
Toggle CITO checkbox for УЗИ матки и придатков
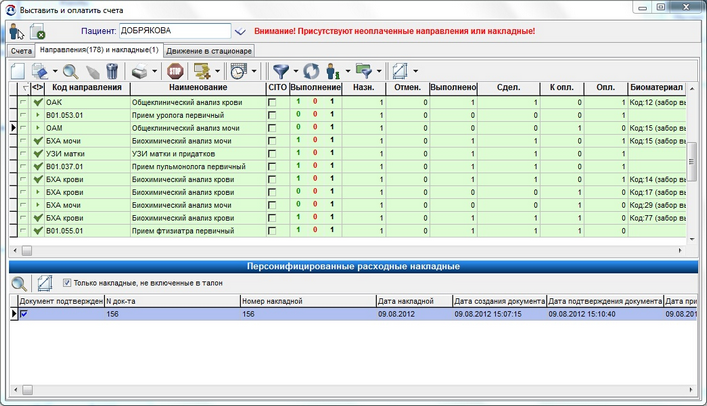click(272, 154)
